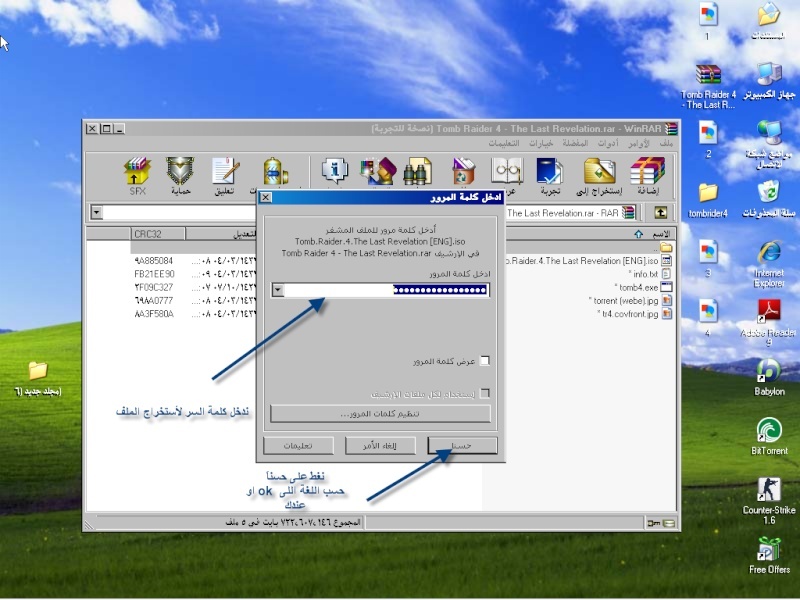Click the Virus Scan toolbar icon
The image size is (800, 600).
(275, 171)
